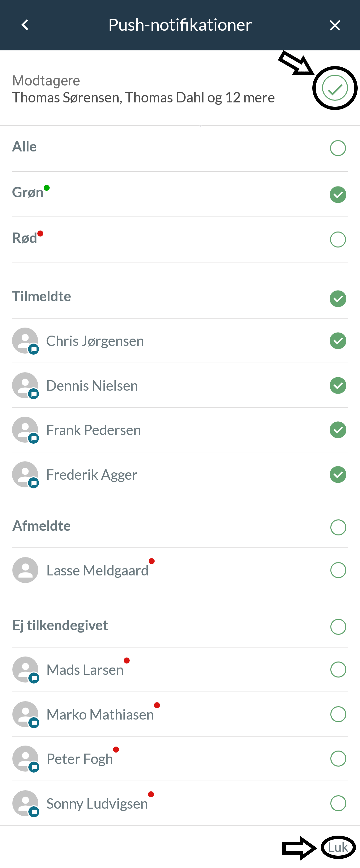This screenshot has width=360, height=868.
Task: Open Chris Jørgensen's avatar icon
Action: 25,341
